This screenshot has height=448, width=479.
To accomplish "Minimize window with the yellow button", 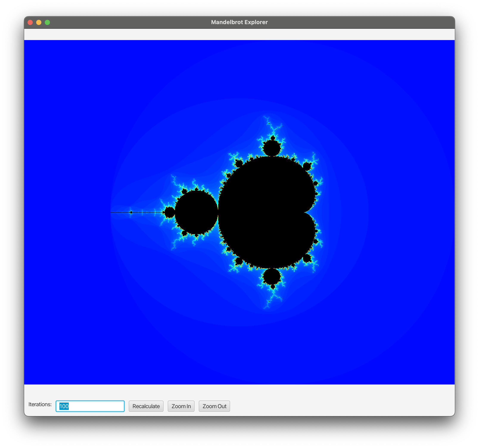I will [x=39, y=22].
